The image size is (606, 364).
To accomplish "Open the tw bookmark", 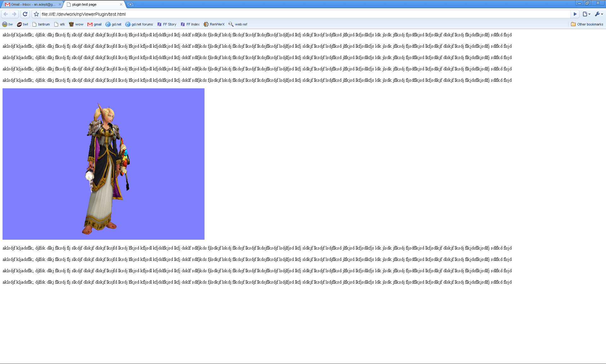I will pos(8,24).
